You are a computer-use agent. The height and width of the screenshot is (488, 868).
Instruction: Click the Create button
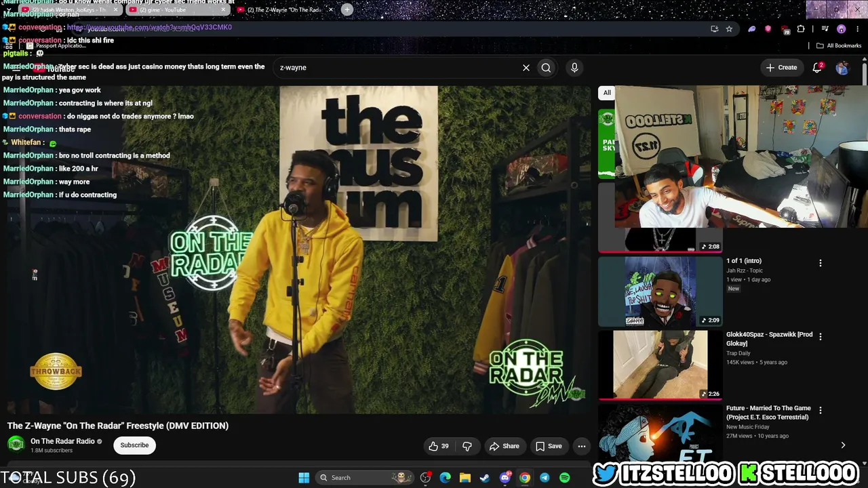click(x=781, y=68)
